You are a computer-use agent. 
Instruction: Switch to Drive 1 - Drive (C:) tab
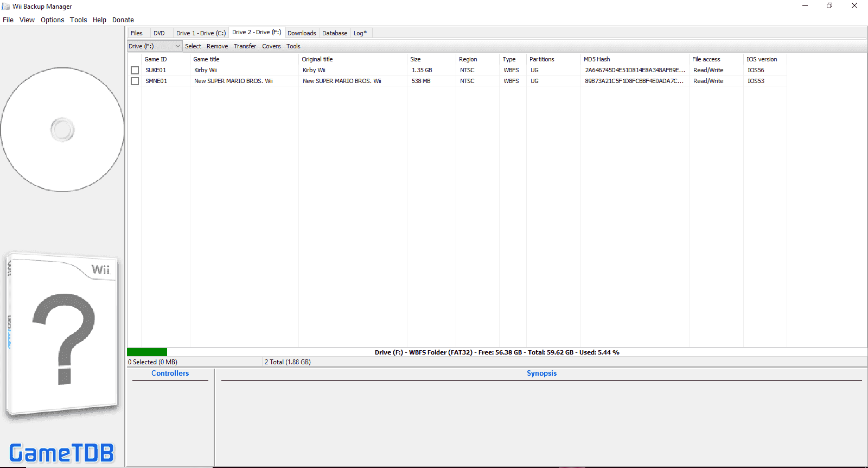(x=201, y=33)
